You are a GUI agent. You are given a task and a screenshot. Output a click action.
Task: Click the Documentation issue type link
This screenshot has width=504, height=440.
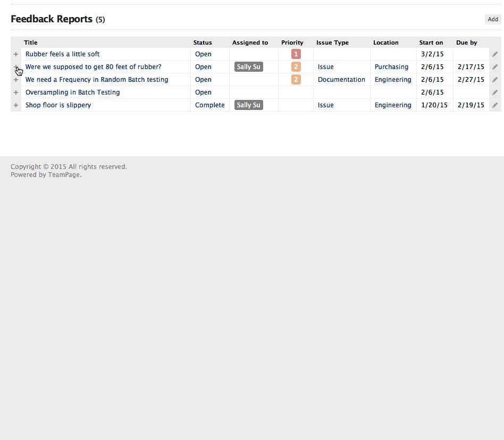click(x=341, y=80)
